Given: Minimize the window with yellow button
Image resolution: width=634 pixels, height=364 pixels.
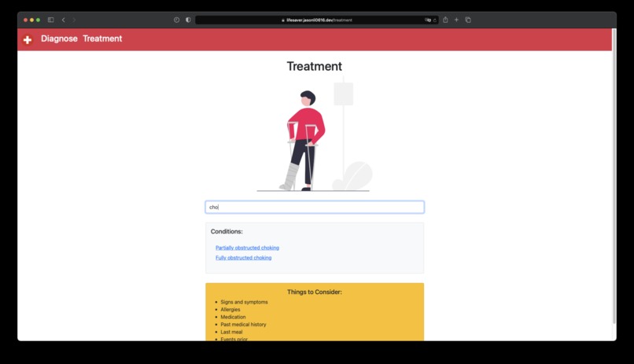Looking at the screenshot, I should 32,20.
